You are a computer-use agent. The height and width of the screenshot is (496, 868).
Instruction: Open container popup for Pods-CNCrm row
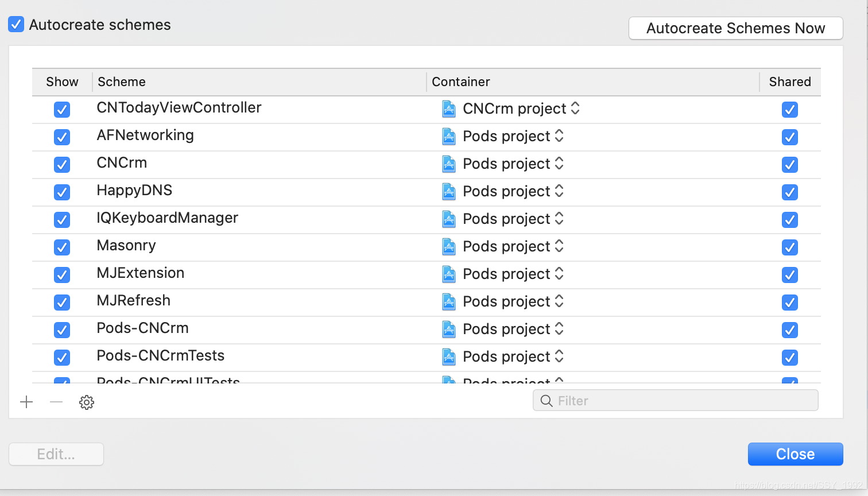pos(503,329)
